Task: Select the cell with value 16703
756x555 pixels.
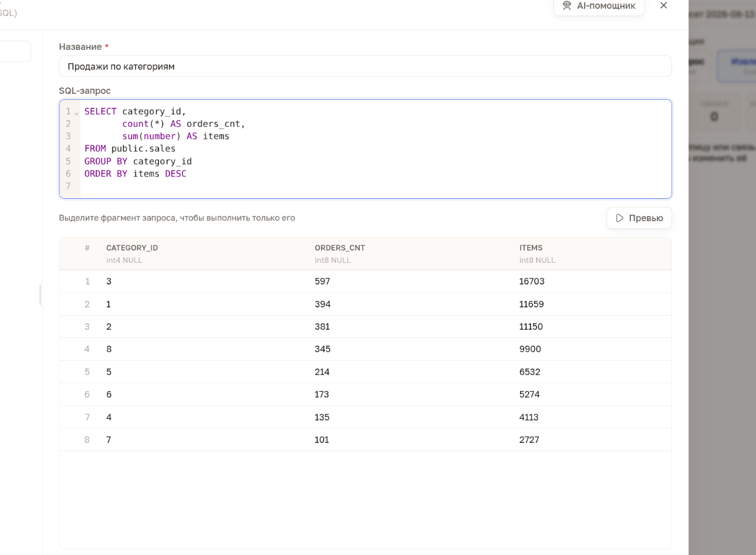Action: (532, 282)
